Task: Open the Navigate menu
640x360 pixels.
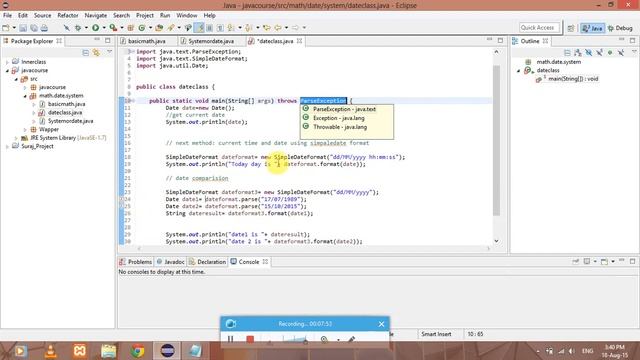Action: pyautogui.click(x=96, y=16)
